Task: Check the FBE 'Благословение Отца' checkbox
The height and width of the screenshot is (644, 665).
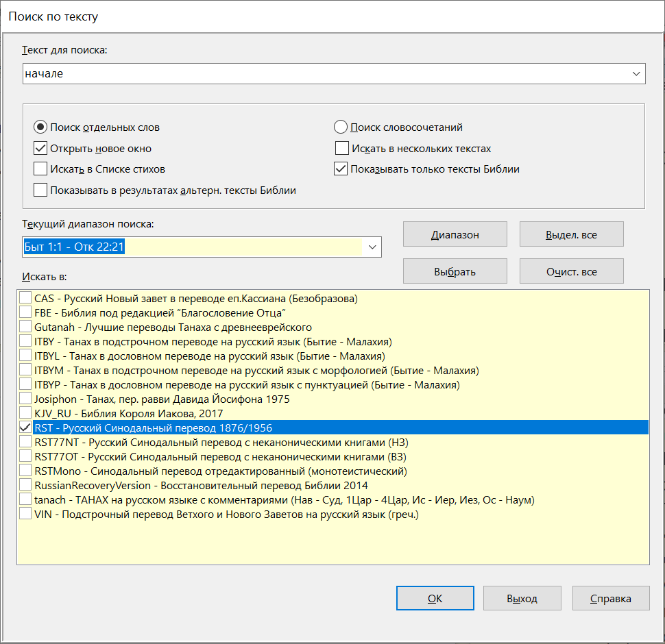Action: coord(25,312)
